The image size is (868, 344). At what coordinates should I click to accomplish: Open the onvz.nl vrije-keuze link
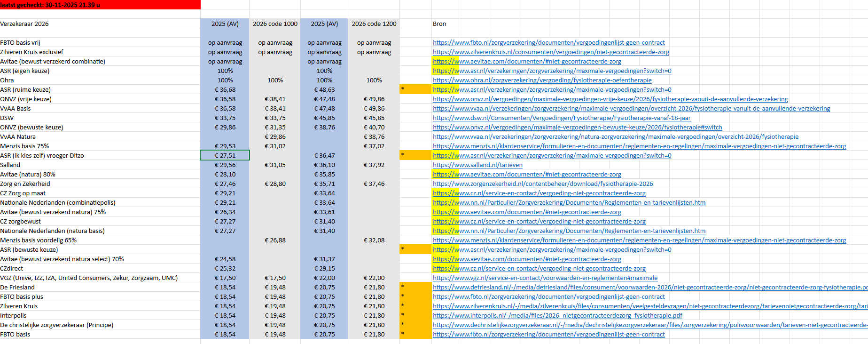tap(610, 99)
